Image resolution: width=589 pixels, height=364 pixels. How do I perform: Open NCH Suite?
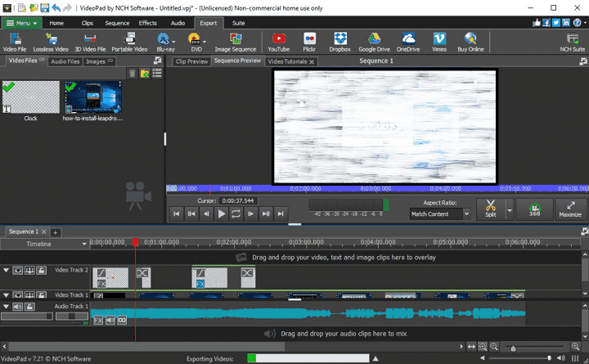[573, 42]
